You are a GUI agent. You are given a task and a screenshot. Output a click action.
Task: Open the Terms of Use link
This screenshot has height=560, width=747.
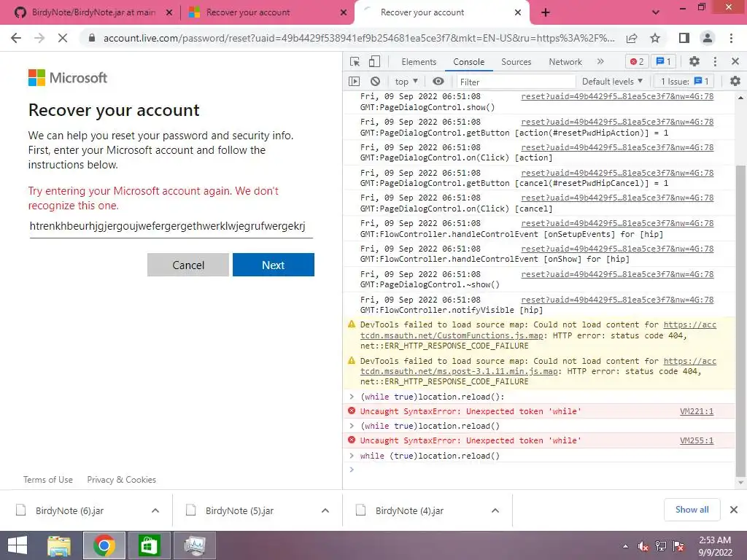click(48, 480)
